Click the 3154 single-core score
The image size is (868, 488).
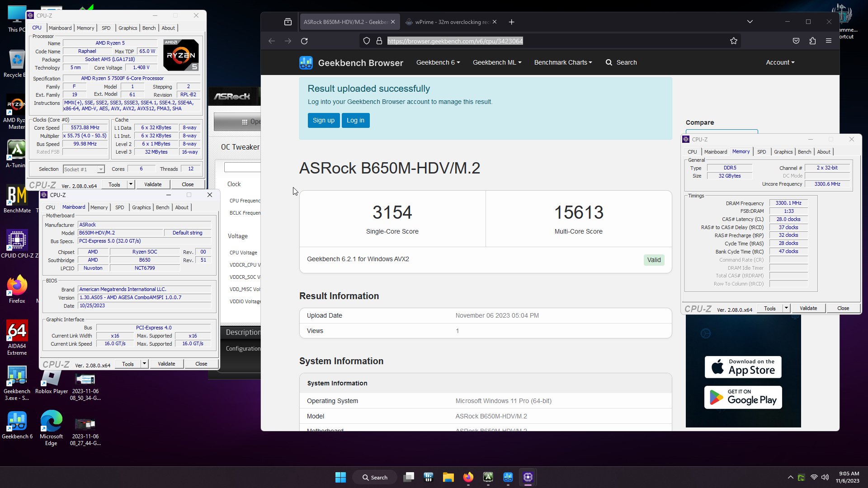[392, 212]
